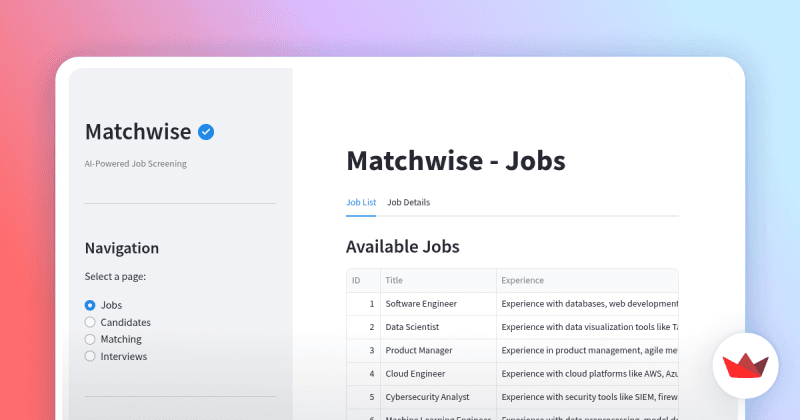Select the Jobs radio button

coord(90,305)
